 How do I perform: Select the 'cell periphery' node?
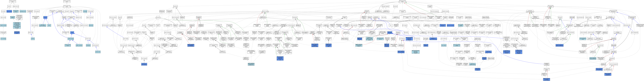click(x=91, y=11)
